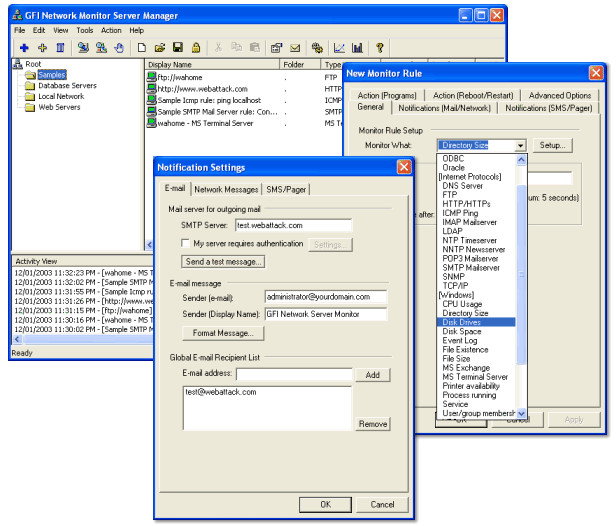616x526 pixels.
Task: Click the scissors cut icon
Action: pos(218,48)
